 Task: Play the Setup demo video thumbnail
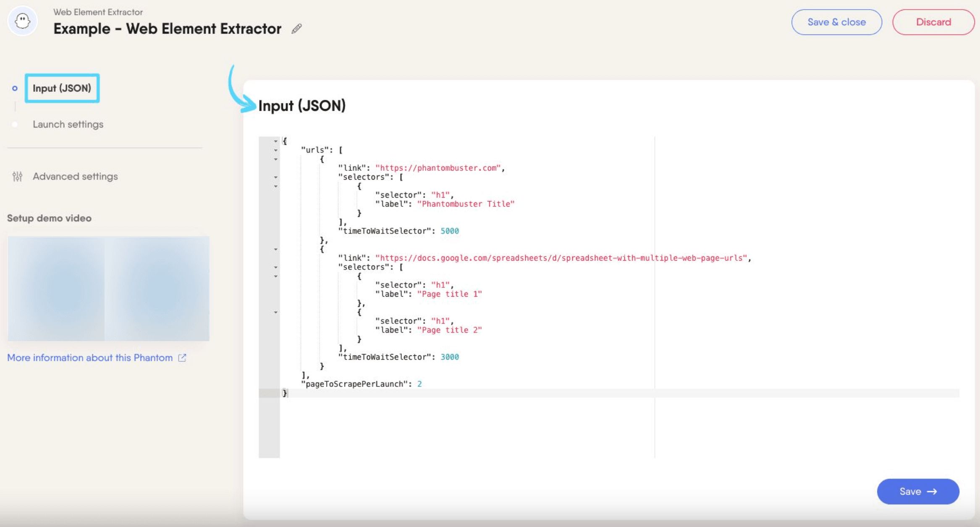[108, 288]
